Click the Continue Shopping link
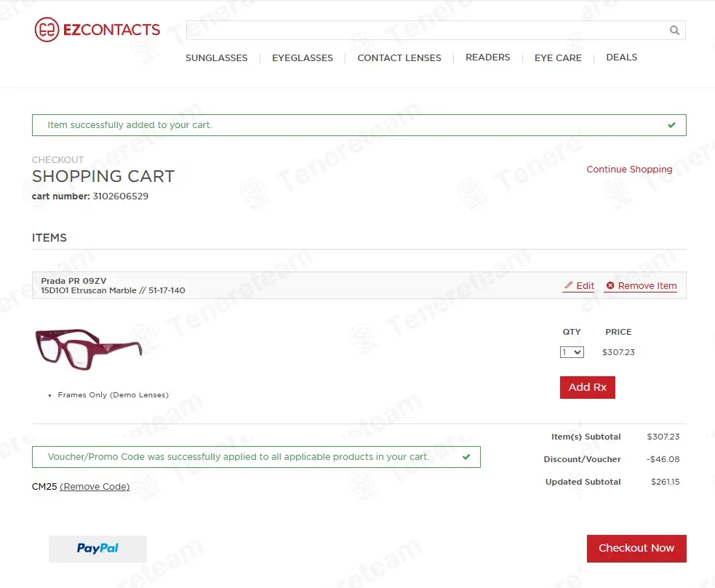The width and height of the screenshot is (715, 588). (629, 170)
